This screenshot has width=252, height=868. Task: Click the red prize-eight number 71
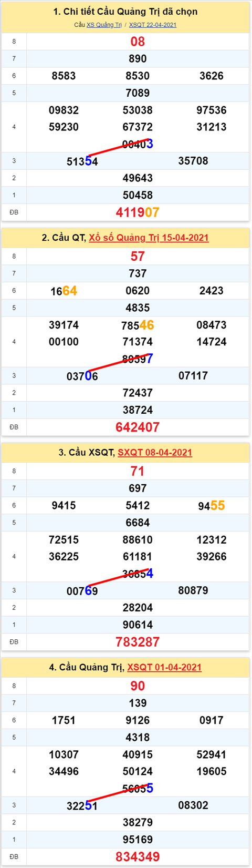(138, 471)
